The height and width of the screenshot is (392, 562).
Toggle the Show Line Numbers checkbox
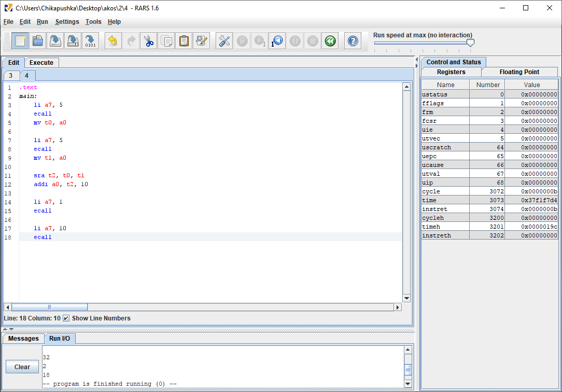[x=66, y=318]
